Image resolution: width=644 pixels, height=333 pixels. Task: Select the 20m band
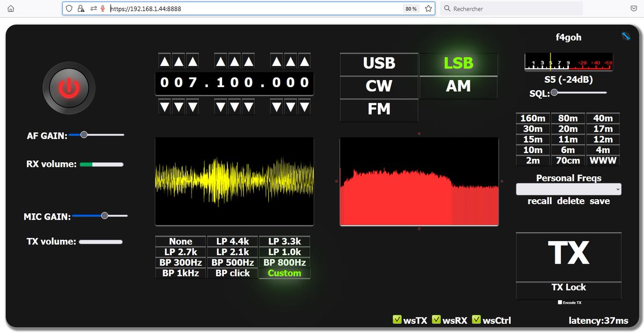point(568,128)
